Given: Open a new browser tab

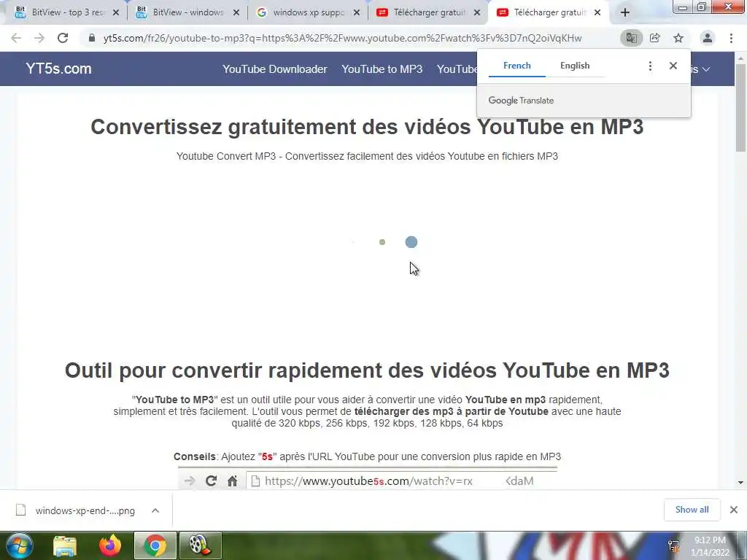Looking at the screenshot, I should pos(625,13).
